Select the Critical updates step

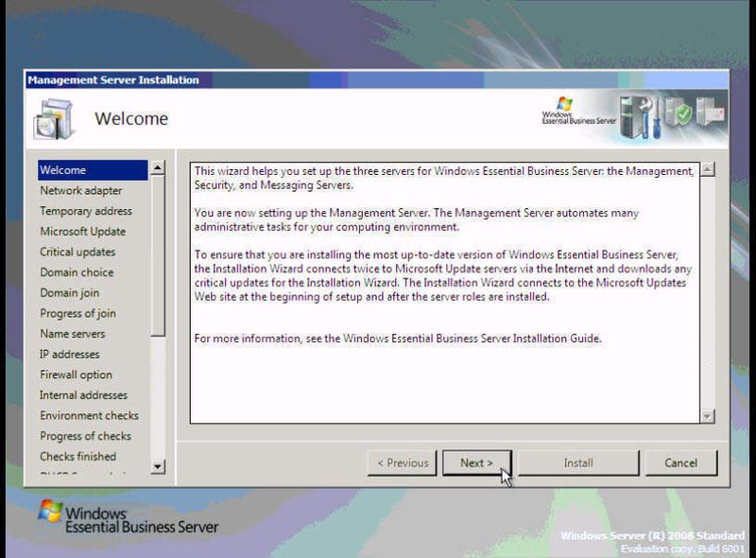(x=77, y=252)
